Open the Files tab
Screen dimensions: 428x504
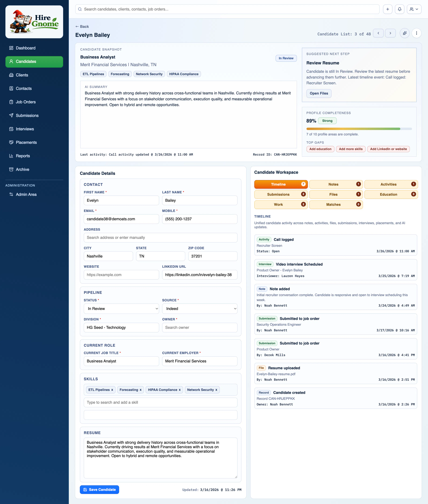click(x=336, y=194)
